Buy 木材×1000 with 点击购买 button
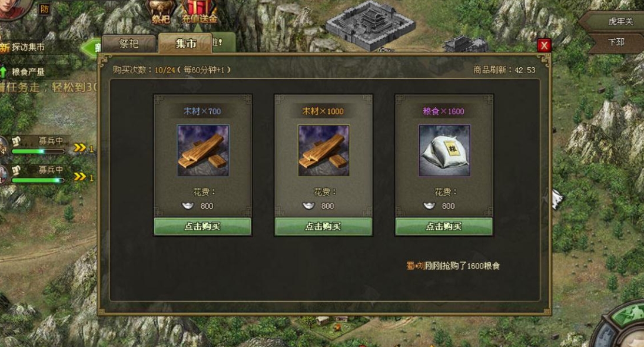 point(323,227)
